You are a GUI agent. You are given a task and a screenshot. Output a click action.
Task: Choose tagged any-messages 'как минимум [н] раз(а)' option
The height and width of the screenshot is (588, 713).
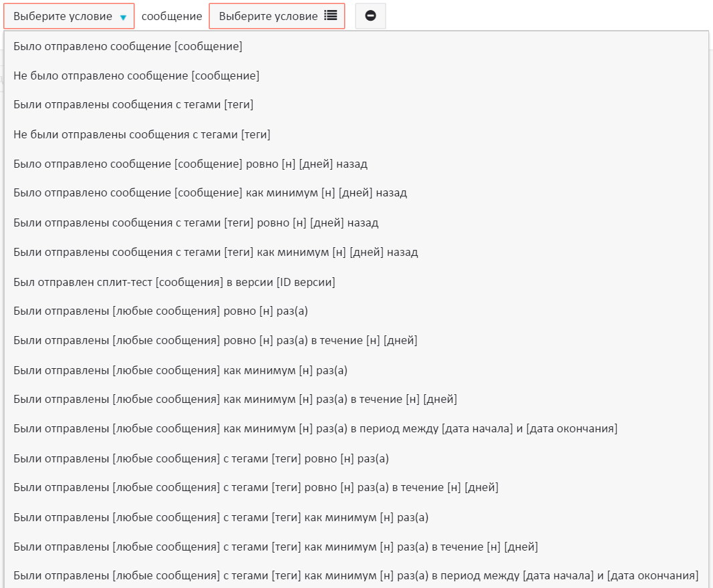(221, 517)
